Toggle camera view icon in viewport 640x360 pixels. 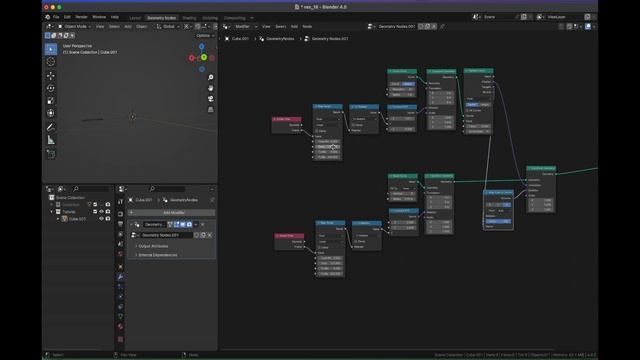211,99
